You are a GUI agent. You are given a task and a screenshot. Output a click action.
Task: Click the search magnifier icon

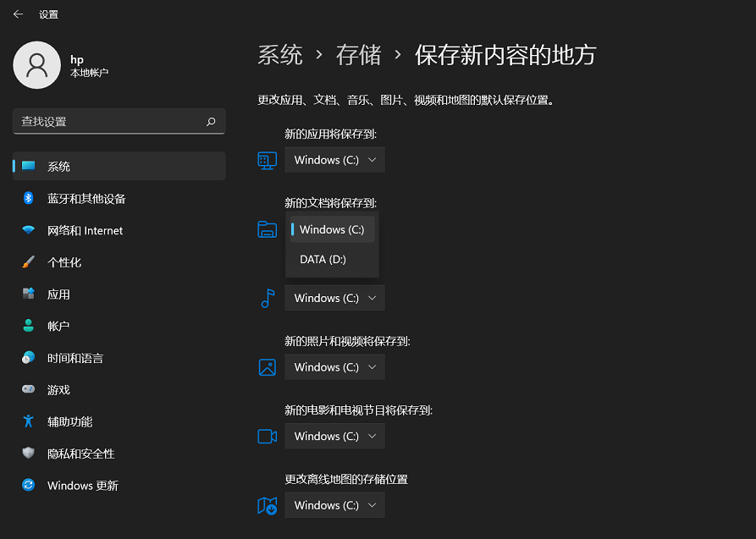[x=211, y=122]
